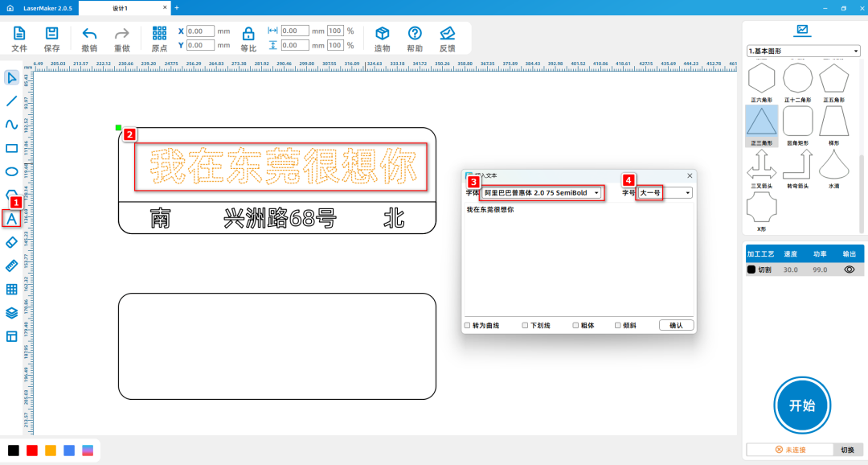
Task: Open the 帮助 help menu
Action: coord(415,35)
